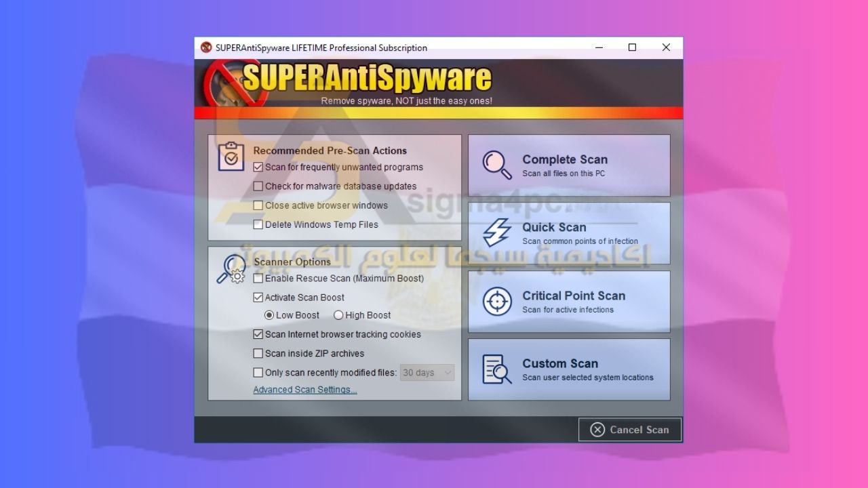
Task: Check Delete Windows Temp Files option
Action: (x=258, y=224)
